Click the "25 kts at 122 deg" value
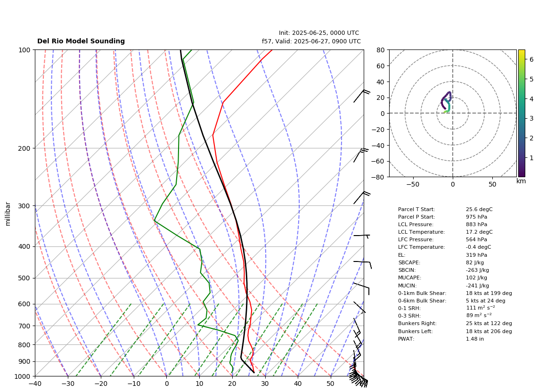This screenshot has width=538, height=392. tap(489, 323)
